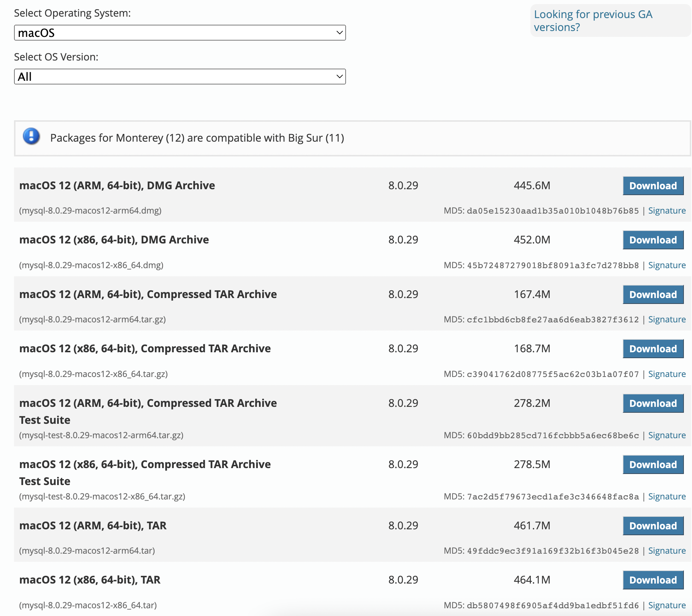Click title macOS 12 (x86, 64-bit), DMG Archive
Image resolution: width=692 pixels, height=616 pixels.
[114, 240]
